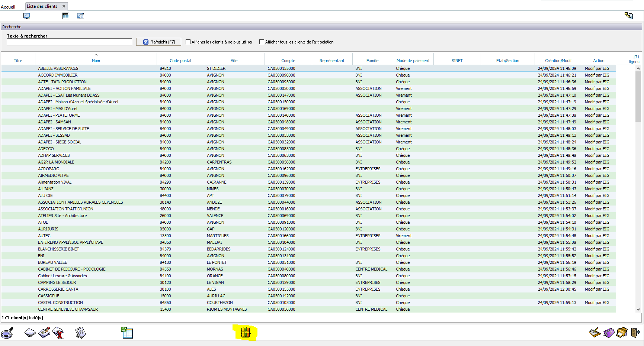This screenshot has width=644, height=346.
Task: Select ASSOCIATION FAMILLES RURALES CEVENOLES
Action: (308, 202)
